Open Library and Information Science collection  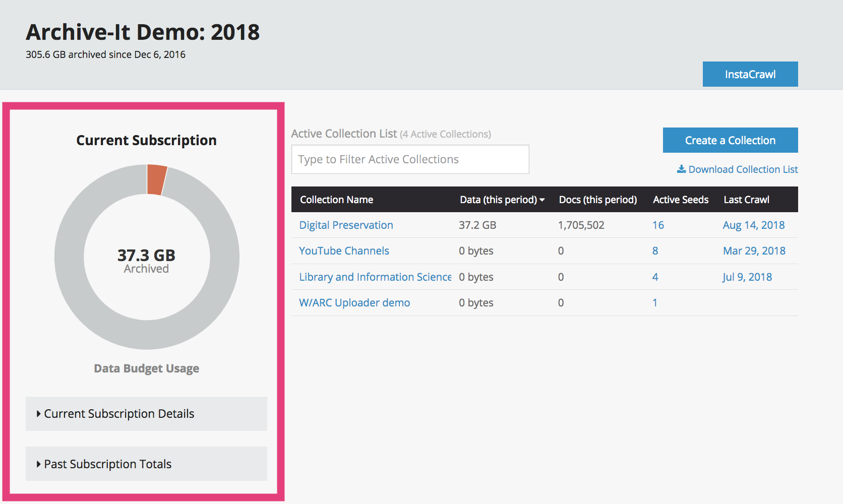[x=375, y=277]
